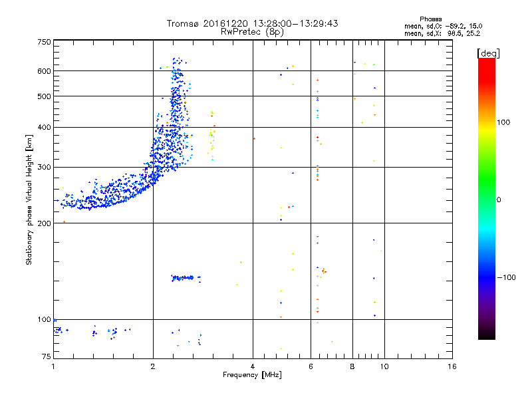Click the 'mean, sd,O: -89.2, 15.0' line

[443, 26]
